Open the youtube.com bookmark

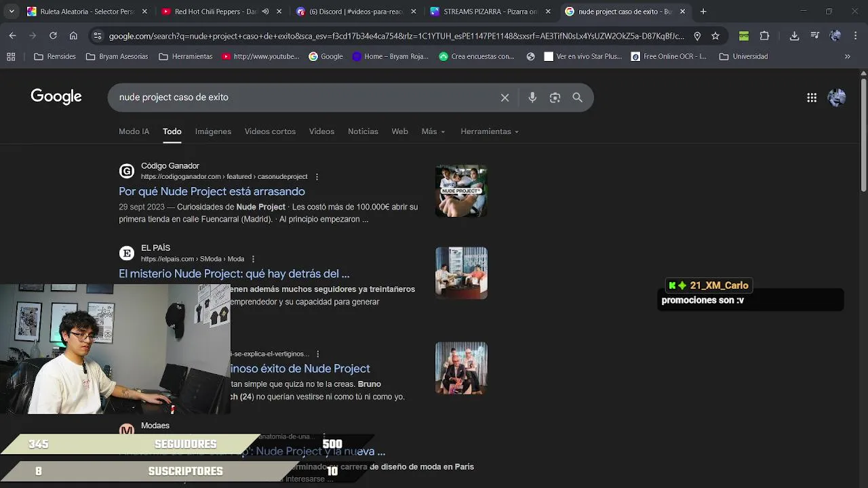260,56
